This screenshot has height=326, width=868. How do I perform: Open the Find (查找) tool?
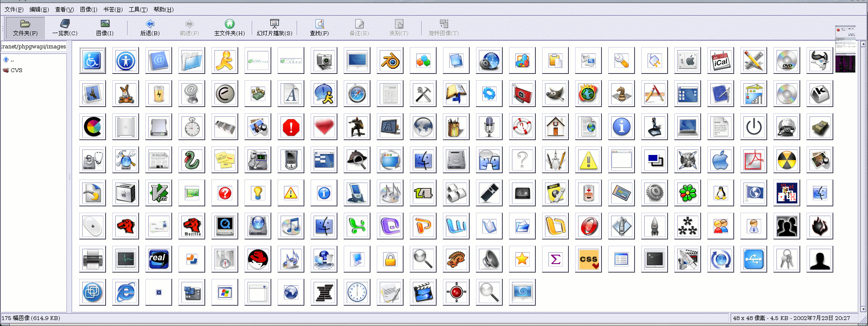319,28
